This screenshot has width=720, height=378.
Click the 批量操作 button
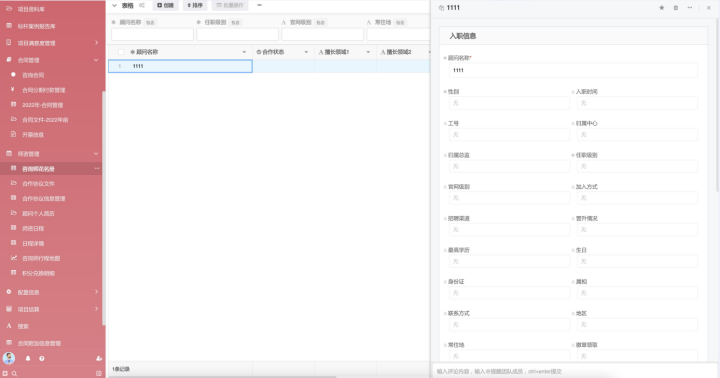230,6
